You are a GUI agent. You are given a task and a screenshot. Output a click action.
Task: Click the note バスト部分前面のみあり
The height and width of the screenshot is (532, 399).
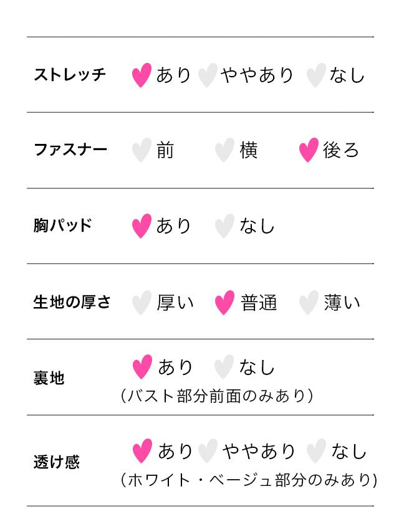tap(216, 396)
